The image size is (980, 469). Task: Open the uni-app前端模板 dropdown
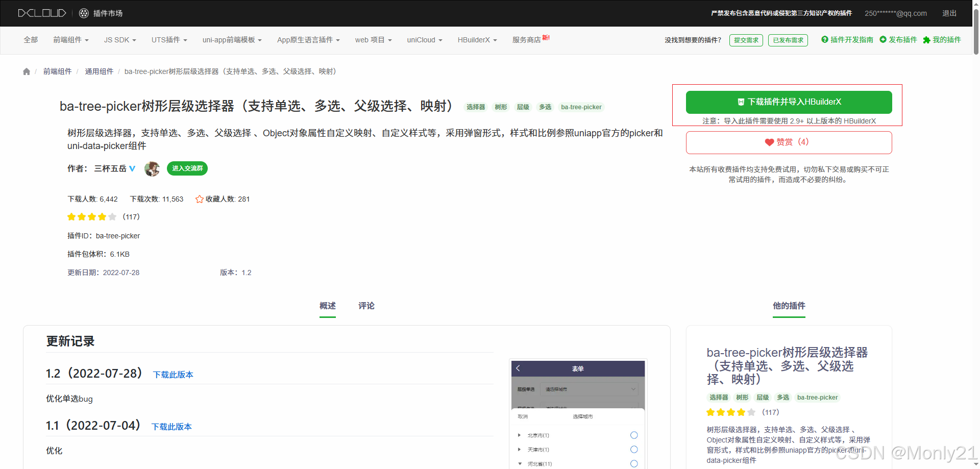(x=232, y=40)
